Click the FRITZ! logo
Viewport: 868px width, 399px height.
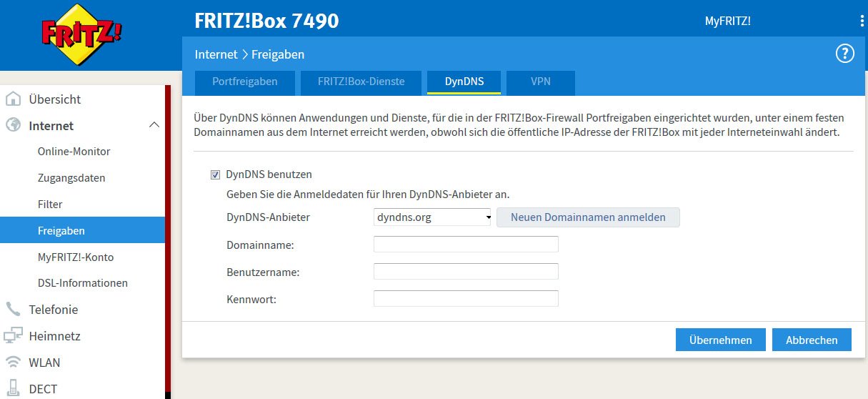pos(82,34)
